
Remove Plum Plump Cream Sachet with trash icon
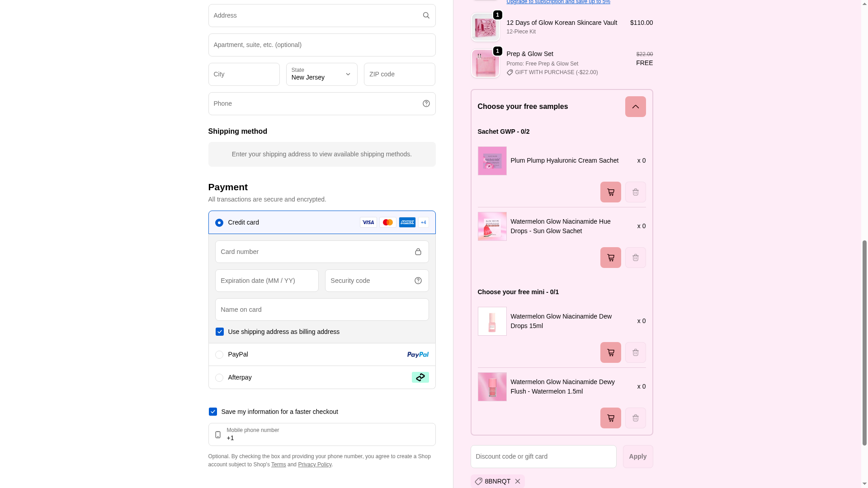pyautogui.click(x=635, y=192)
